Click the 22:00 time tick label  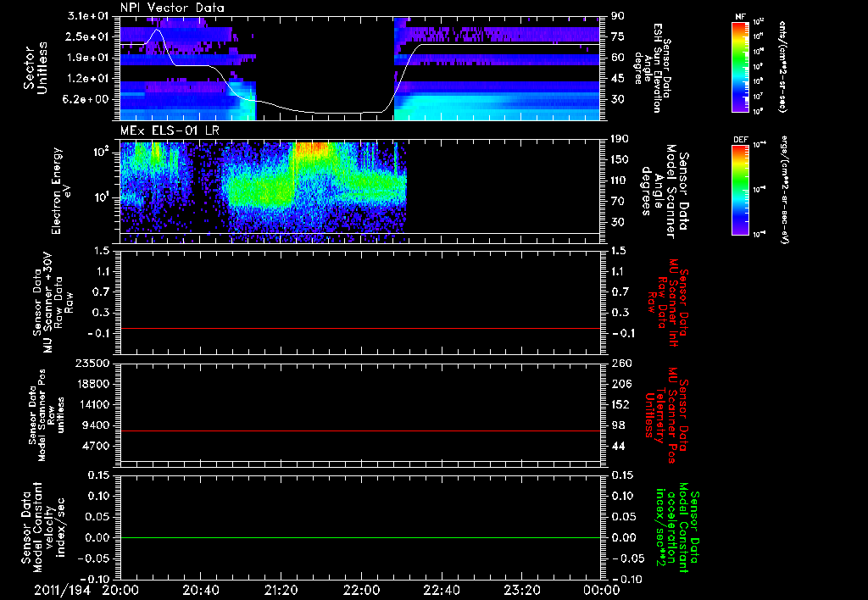(361, 591)
